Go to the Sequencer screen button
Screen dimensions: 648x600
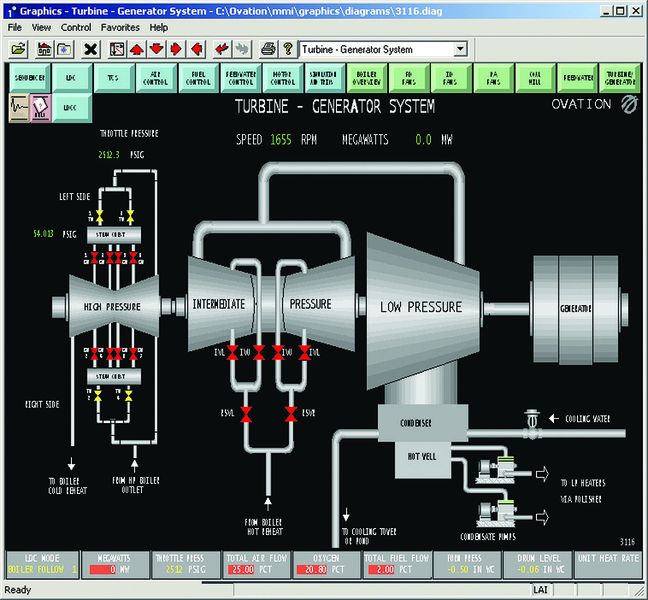[x=30, y=78]
